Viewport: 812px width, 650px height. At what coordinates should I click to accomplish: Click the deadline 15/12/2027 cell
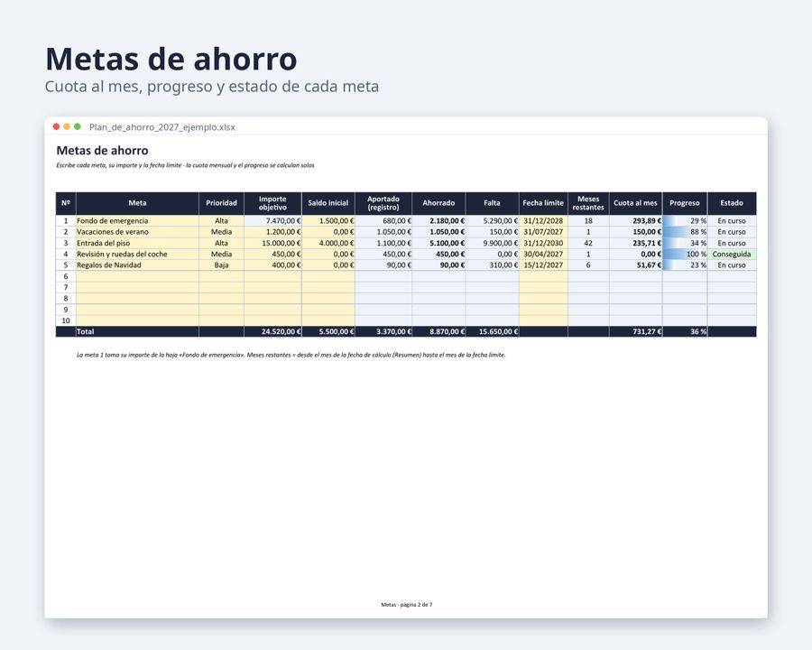[x=543, y=265]
